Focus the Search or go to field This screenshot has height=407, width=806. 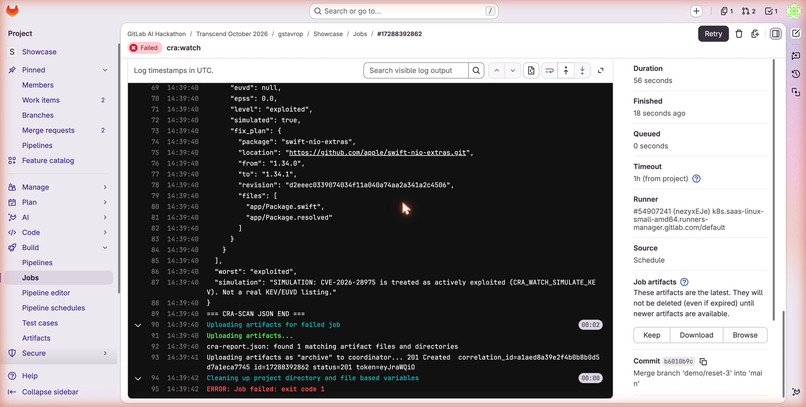coord(404,11)
